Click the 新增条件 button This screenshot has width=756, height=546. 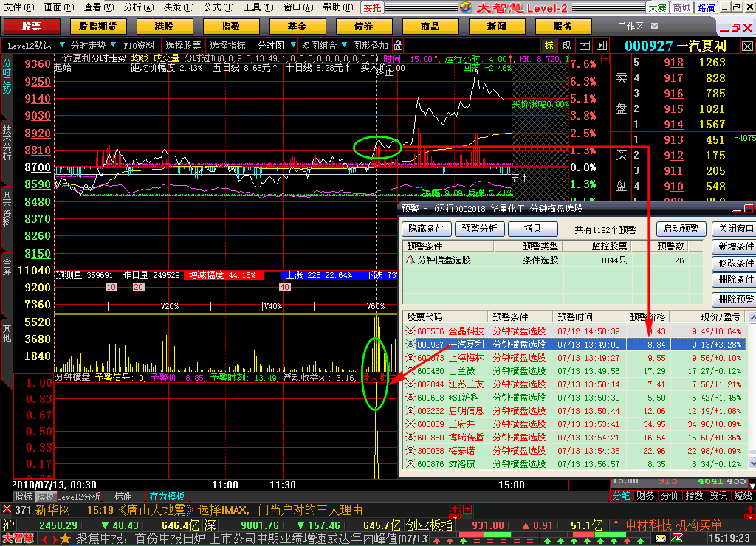(x=736, y=246)
